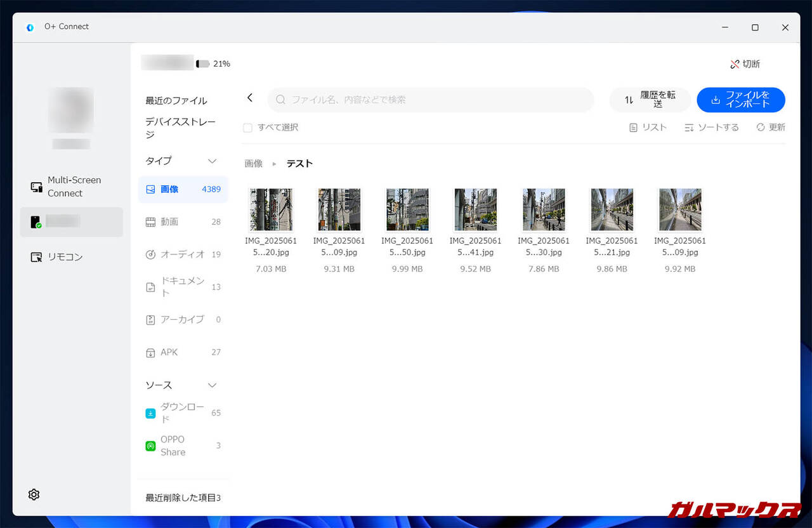Collapse the タイプ section

coord(213,161)
